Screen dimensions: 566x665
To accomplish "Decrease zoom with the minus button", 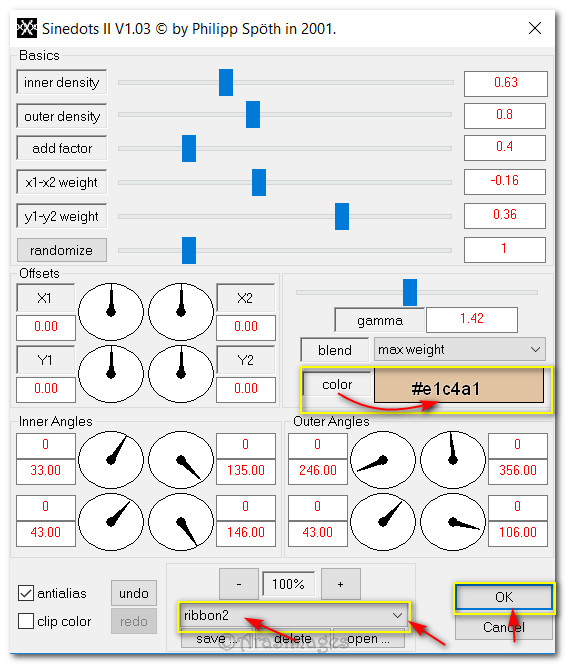I will point(239,584).
